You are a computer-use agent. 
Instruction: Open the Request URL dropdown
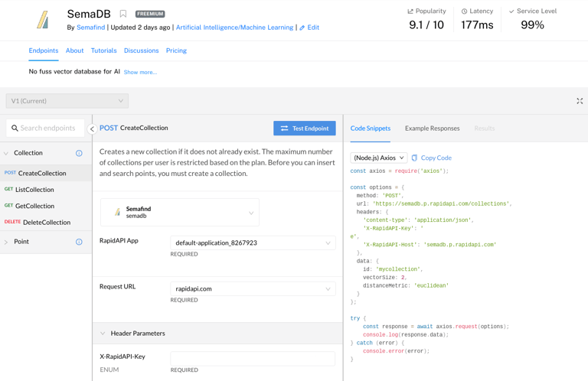tap(253, 289)
